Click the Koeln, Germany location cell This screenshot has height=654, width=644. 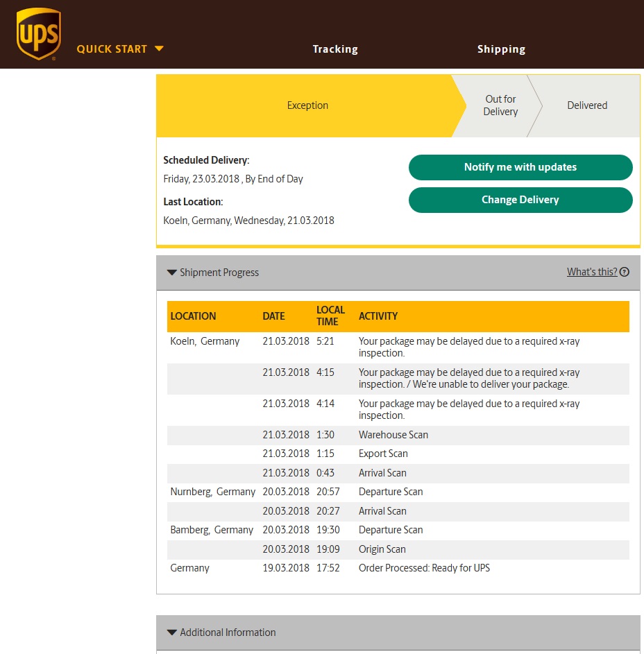pyautogui.click(x=205, y=341)
